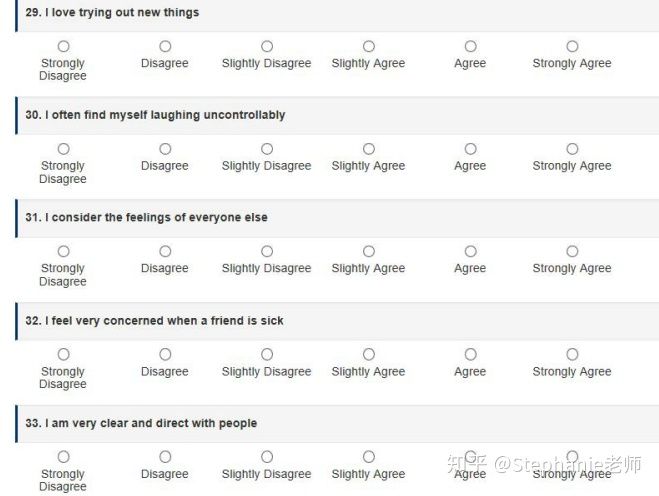This screenshot has height=496, width=659.
Task: Choose Strongly Disagree for question 33
Action: tap(63, 456)
